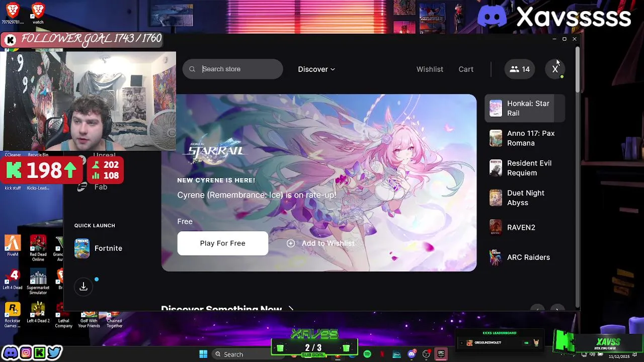Open the X profile avatar menu
The height and width of the screenshot is (362, 644).
(x=555, y=69)
